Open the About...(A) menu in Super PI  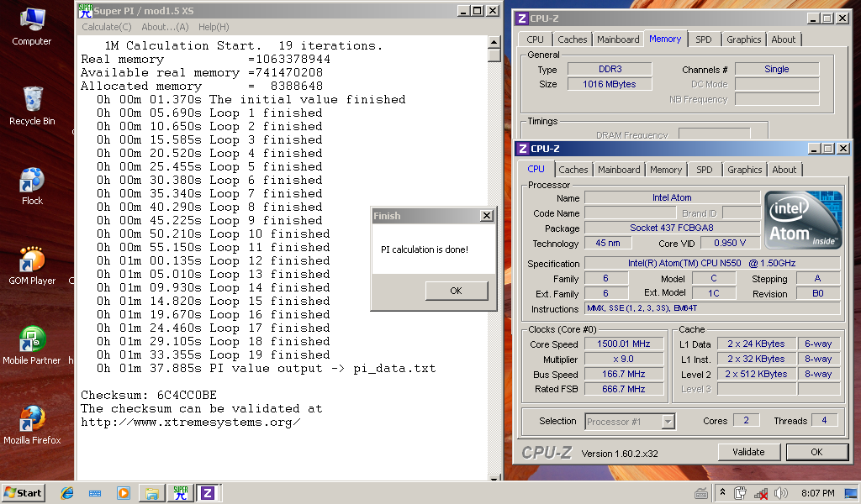point(165,27)
